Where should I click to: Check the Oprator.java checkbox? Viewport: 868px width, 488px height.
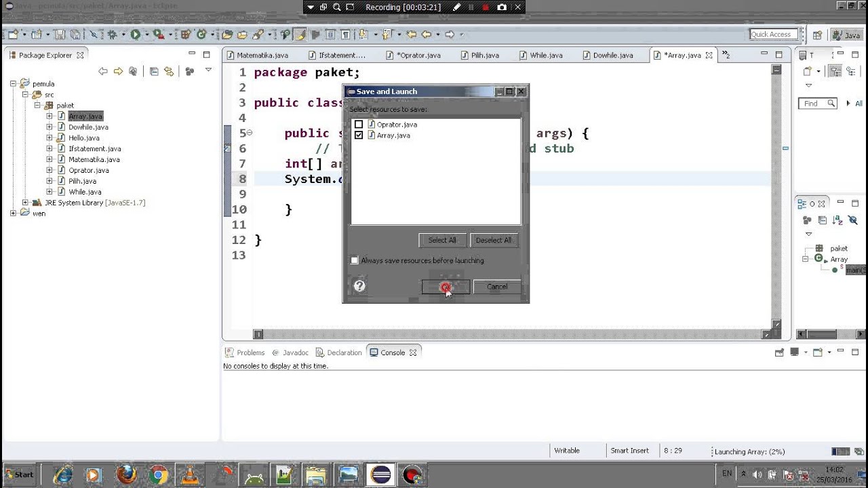coord(359,125)
